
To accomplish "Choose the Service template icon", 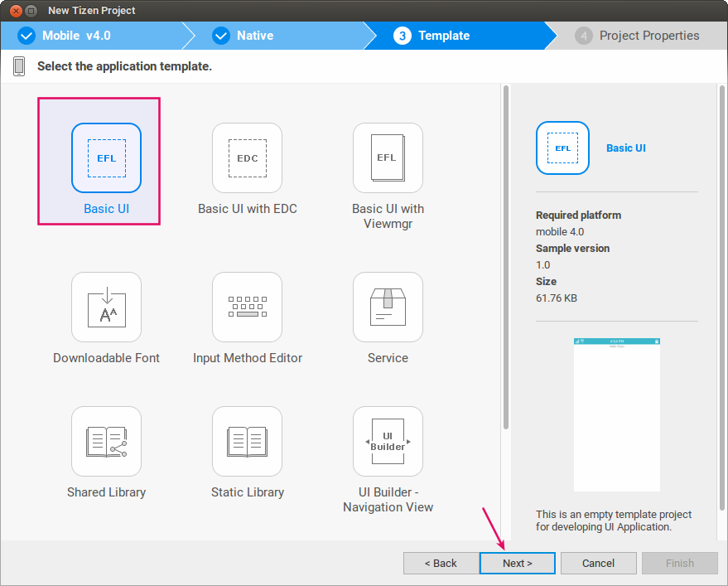I will point(388,307).
